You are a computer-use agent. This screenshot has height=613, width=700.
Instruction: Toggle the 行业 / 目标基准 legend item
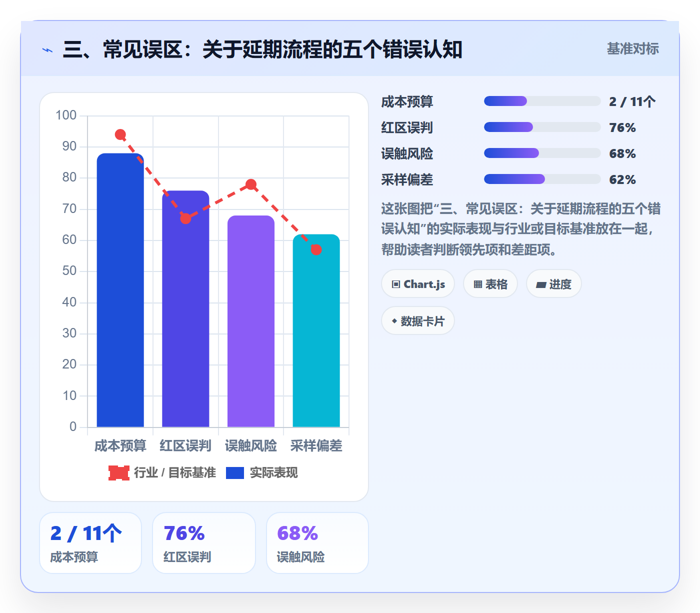pyautogui.click(x=162, y=472)
